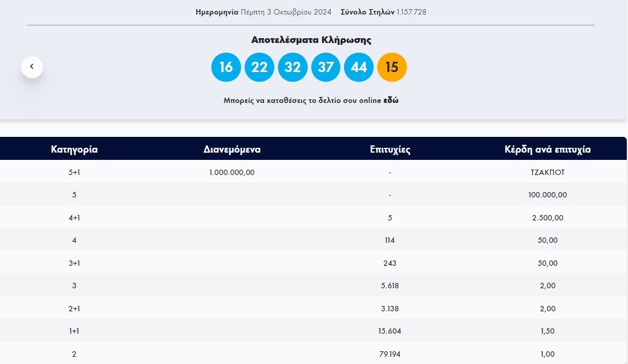
Task: Click the 1.000.000,00 distributed amount
Action: (232, 172)
